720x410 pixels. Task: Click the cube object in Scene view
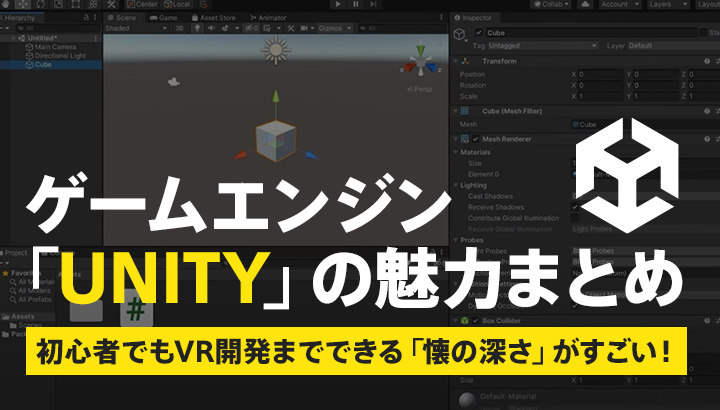coord(276,141)
